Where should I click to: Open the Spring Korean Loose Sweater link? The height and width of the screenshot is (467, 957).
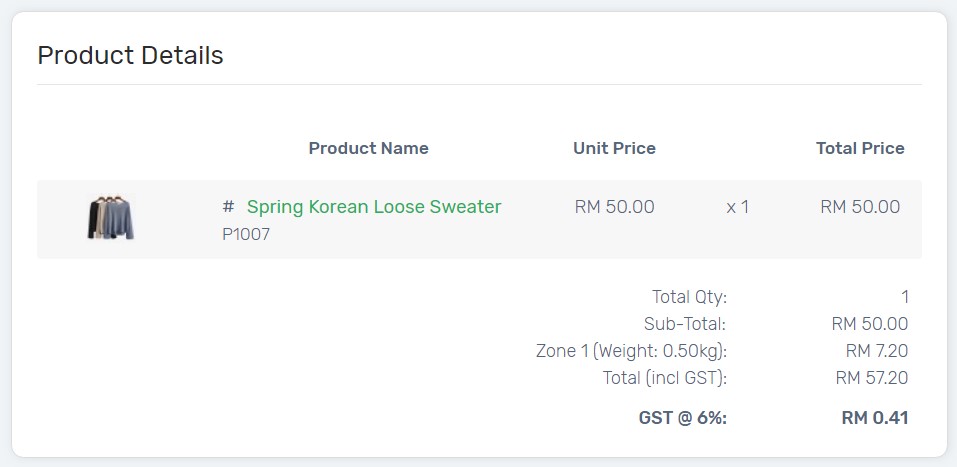click(x=374, y=207)
